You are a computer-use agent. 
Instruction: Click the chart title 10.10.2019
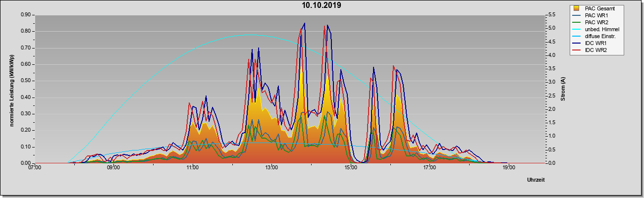322,5
